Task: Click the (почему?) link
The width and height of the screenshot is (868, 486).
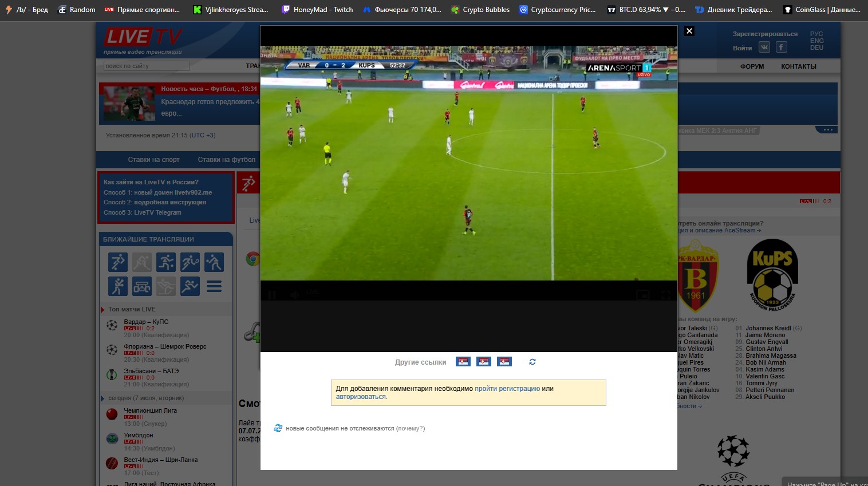Action: point(411,428)
